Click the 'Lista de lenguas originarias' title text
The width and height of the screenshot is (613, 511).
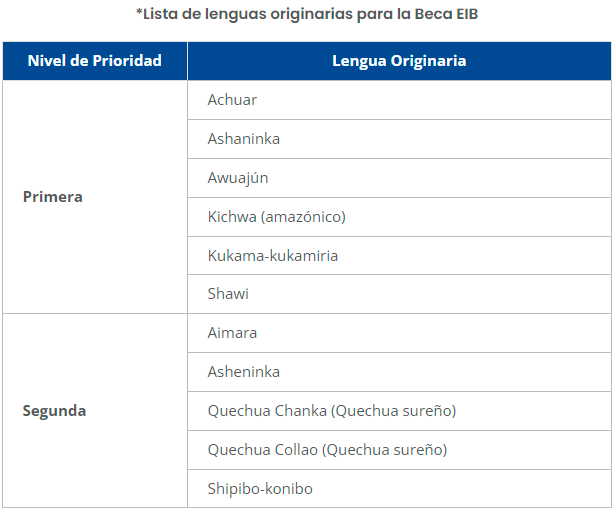coord(239,14)
